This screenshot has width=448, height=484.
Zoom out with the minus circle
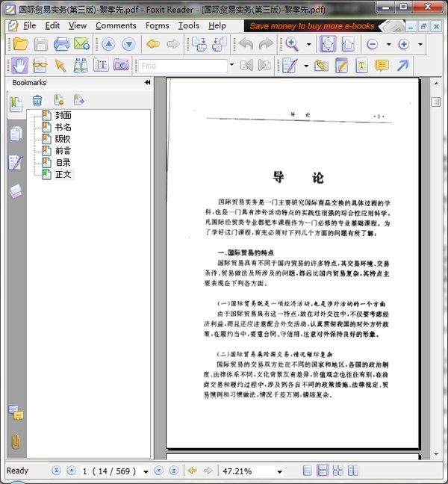coord(373,44)
